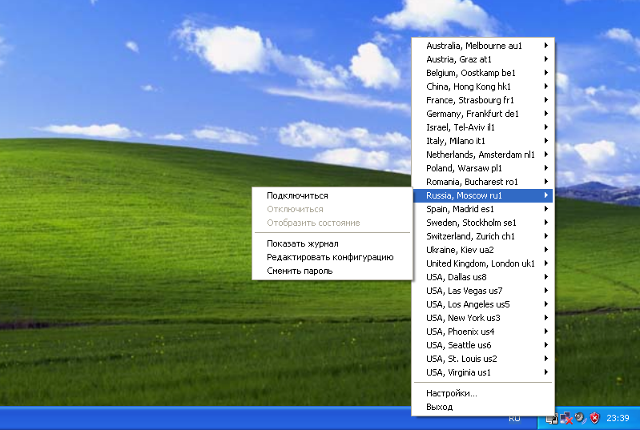
Task: Click the highlighted Russia, Moscow ru1 entry
Action: [483, 195]
